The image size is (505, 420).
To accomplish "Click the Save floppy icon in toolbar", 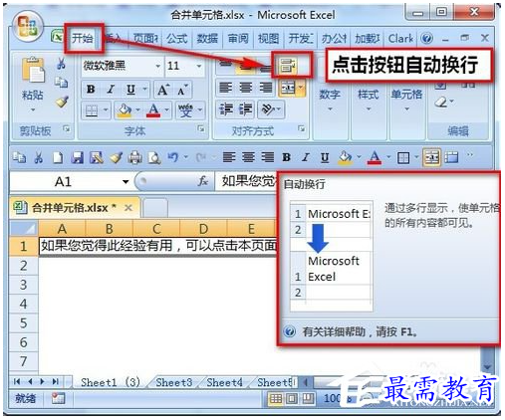I will (x=78, y=158).
